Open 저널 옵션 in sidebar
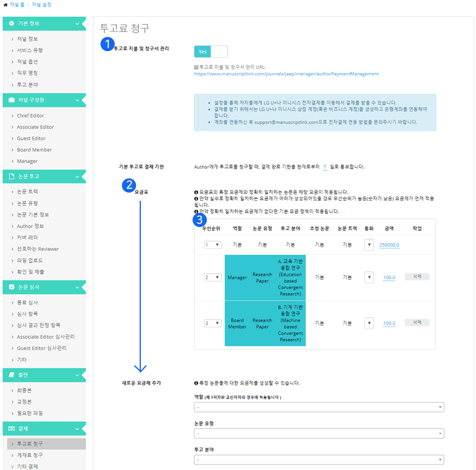The image size is (476, 470). point(27,62)
